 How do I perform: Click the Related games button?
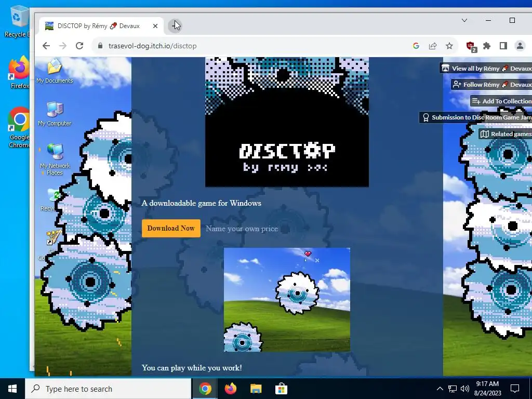pos(505,134)
